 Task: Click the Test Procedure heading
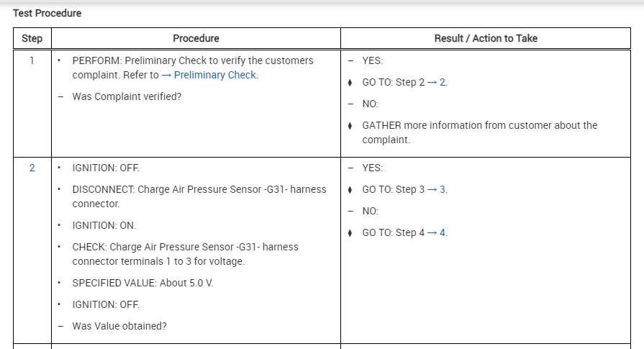[x=47, y=13]
